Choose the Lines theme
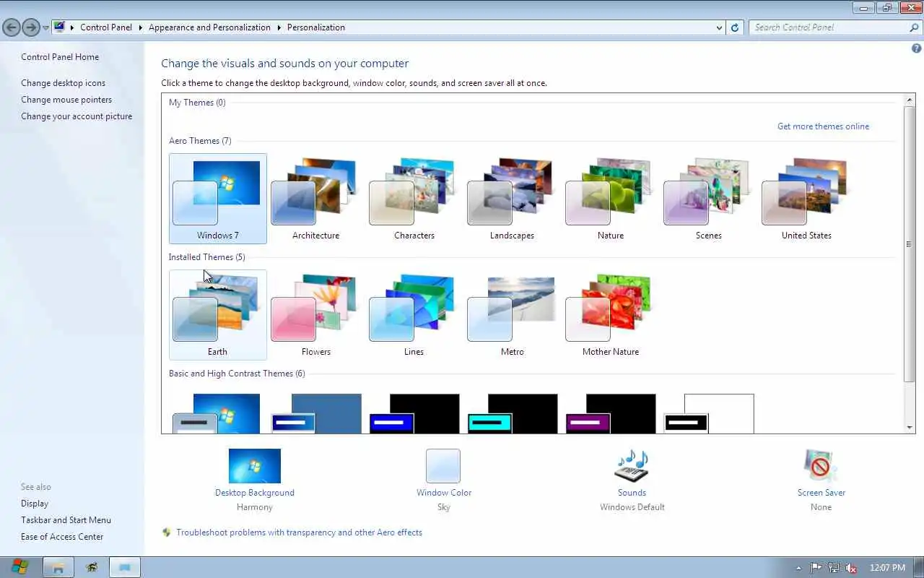The image size is (924, 578). point(414,314)
